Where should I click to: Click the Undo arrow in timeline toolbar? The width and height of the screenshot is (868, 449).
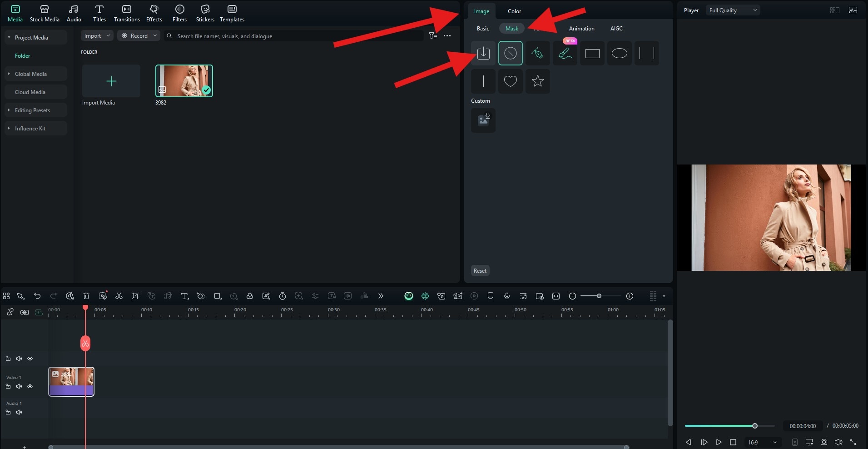pyautogui.click(x=37, y=296)
